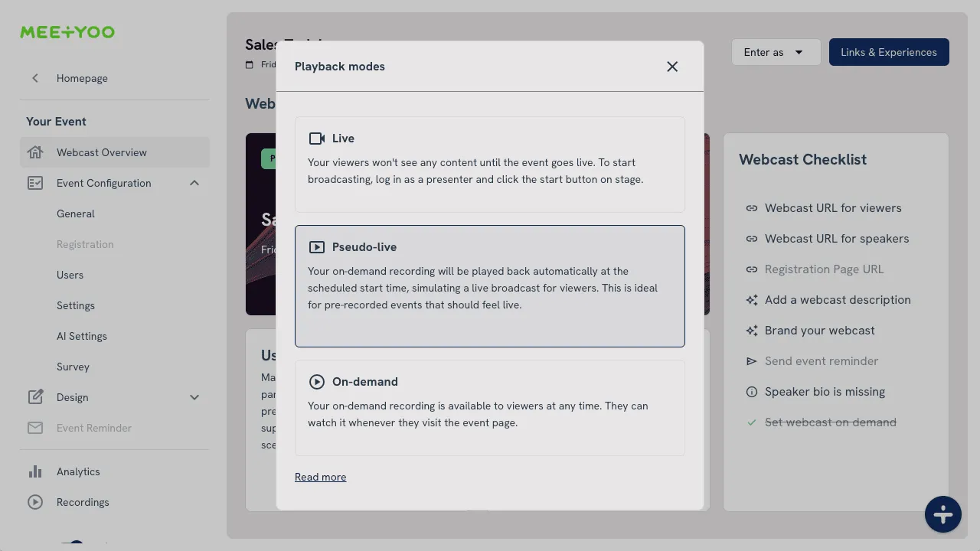
Task: Pick the On-demand playback mode
Action: [x=489, y=408]
